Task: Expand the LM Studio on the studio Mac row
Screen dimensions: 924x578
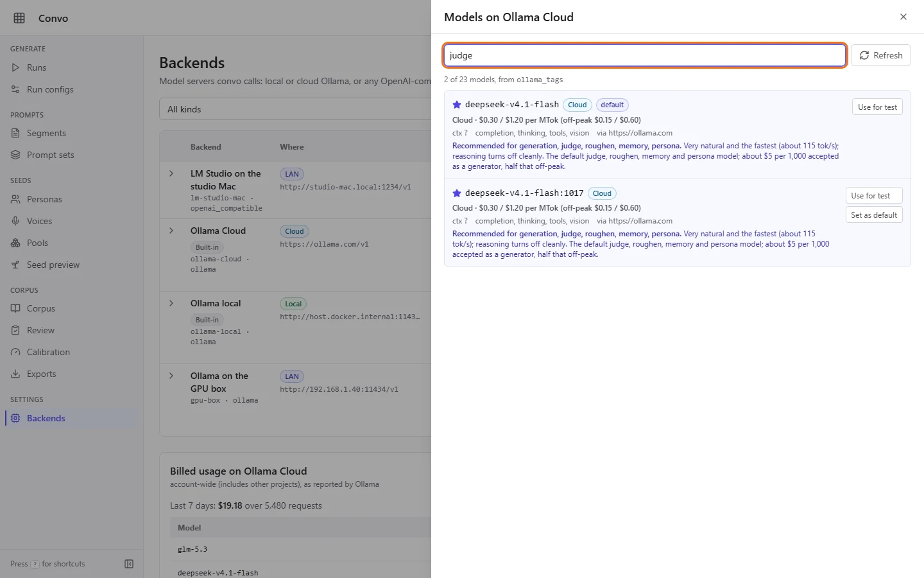Action: [171, 173]
